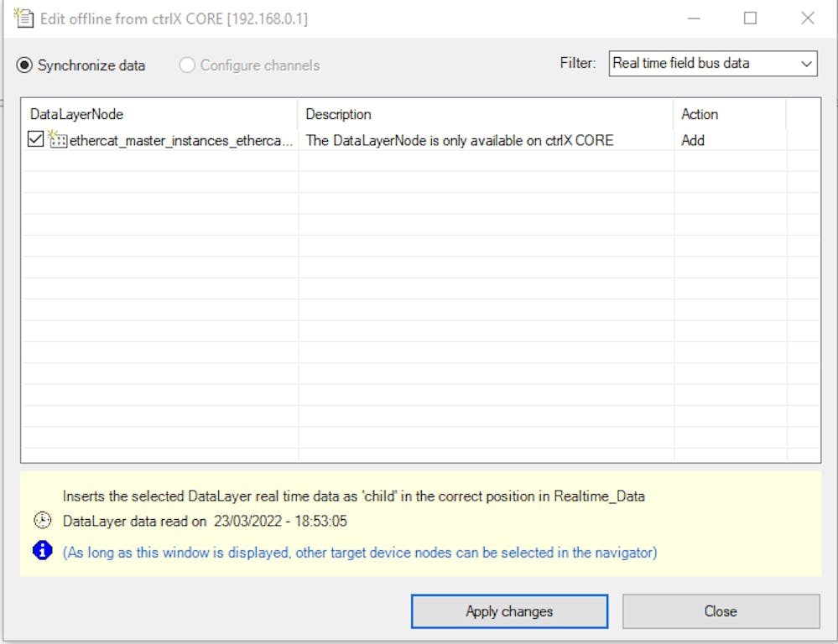Viewport: 838px width, 644px height.
Task: Click the Add action cell
Action: pyautogui.click(x=693, y=141)
